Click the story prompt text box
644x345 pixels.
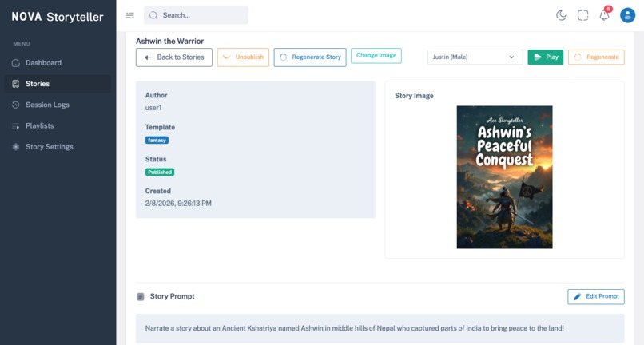coord(380,328)
